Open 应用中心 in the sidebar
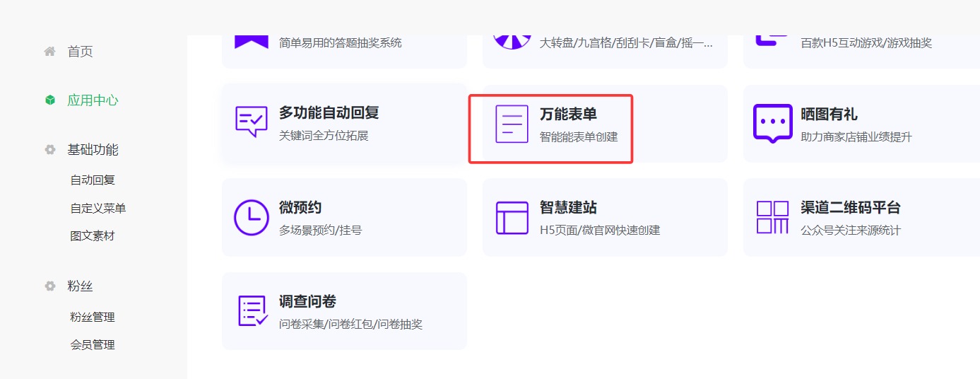980x379 pixels. [x=93, y=100]
